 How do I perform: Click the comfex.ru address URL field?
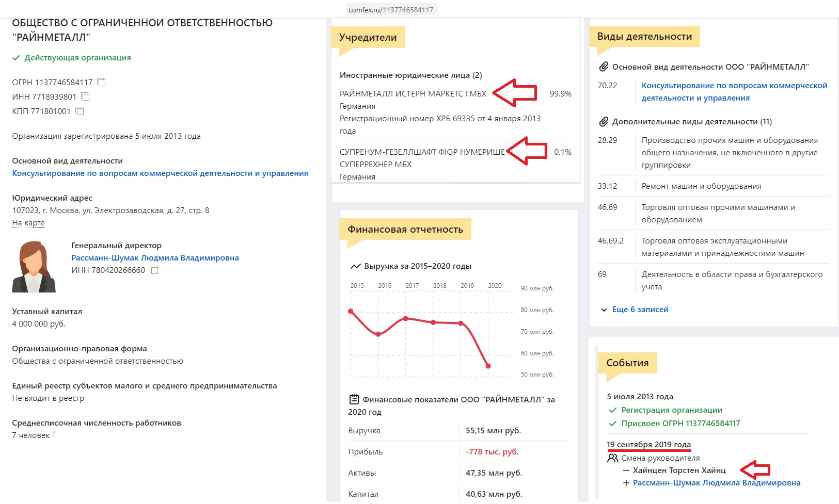click(391, 10)
